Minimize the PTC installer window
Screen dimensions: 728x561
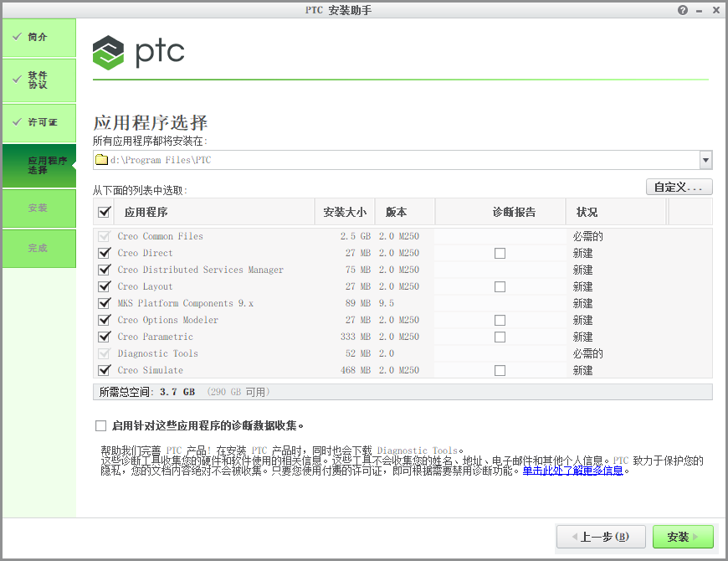(x=700, y=11)
